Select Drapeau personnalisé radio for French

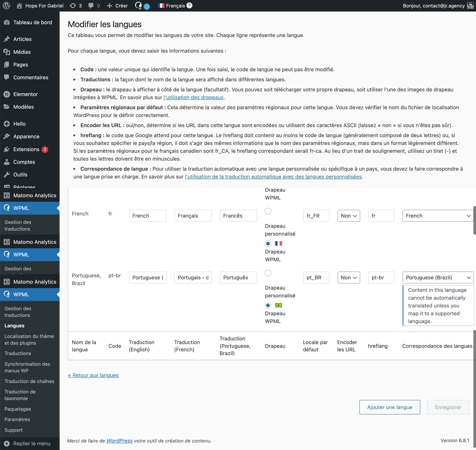click(268, 211)
